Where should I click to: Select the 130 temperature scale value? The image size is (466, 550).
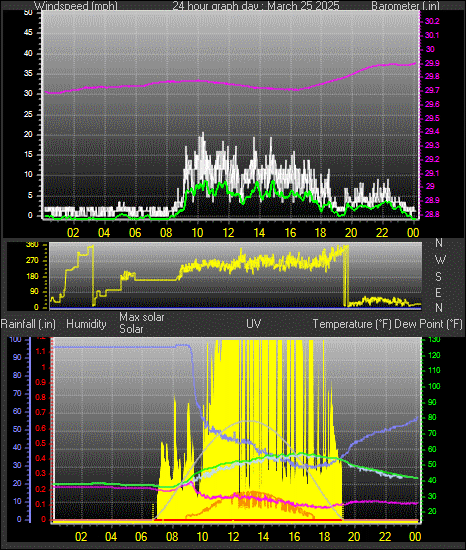point(434,340)
